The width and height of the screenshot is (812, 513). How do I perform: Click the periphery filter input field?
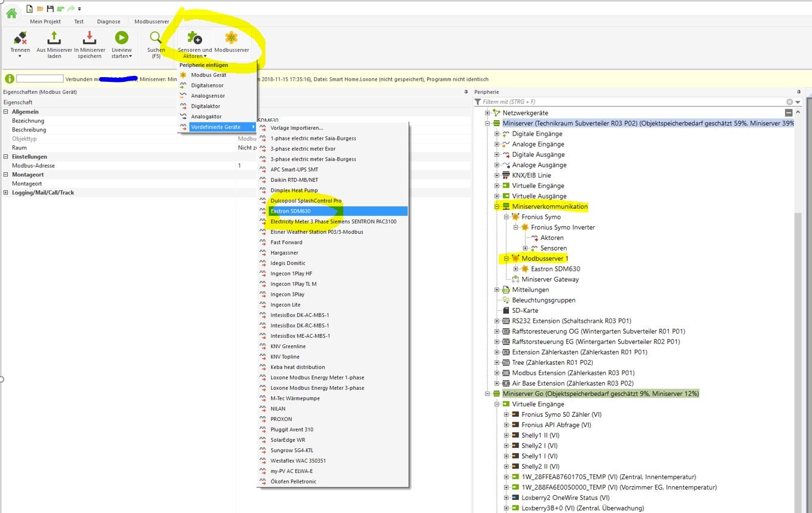[x=634, y=102]
